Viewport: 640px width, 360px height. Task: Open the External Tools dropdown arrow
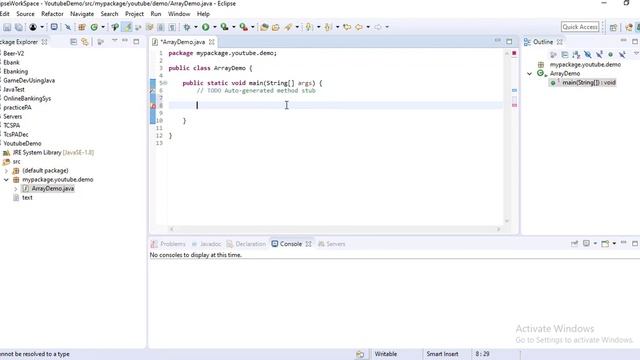click(x=253, y=27)
